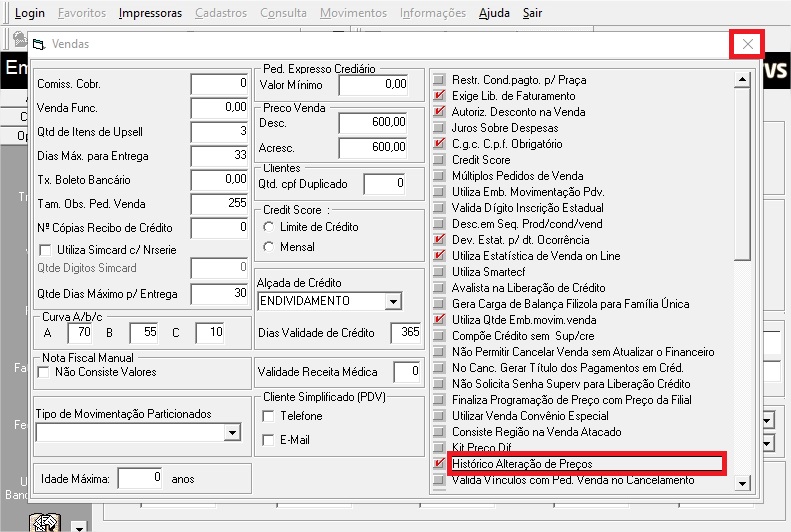Uncheck Utiliza Estatística de Venda on Line

(439, 256)
